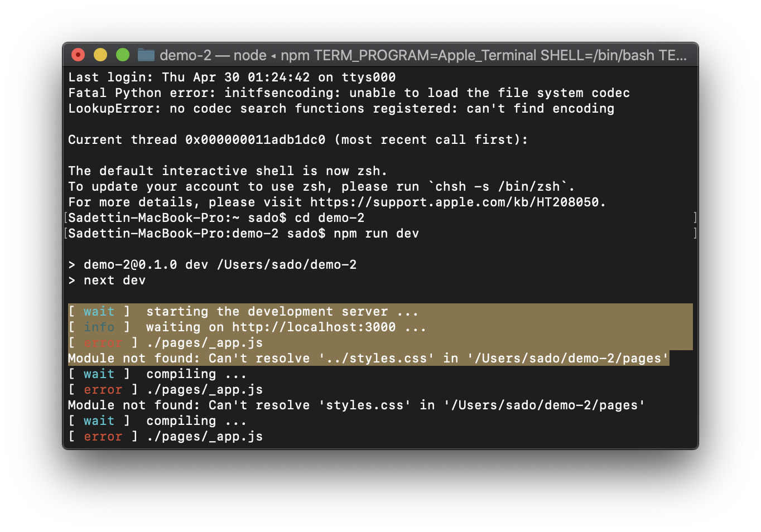This screenshot has width=761, height=532.
Task: Click the [wait] compiling tag near the bottom
Action: pyautogui.click(x=99, y=420)
